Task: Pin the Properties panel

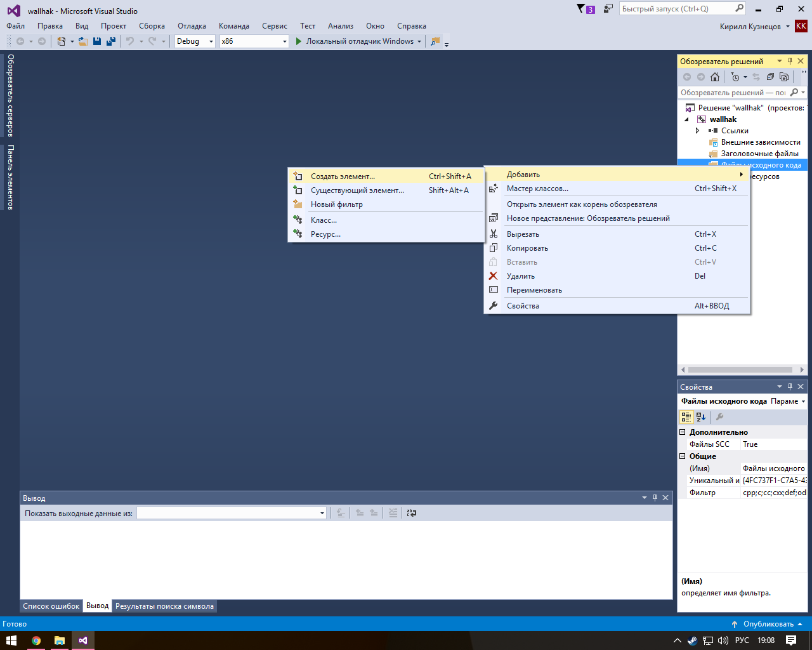Action: 790,387
